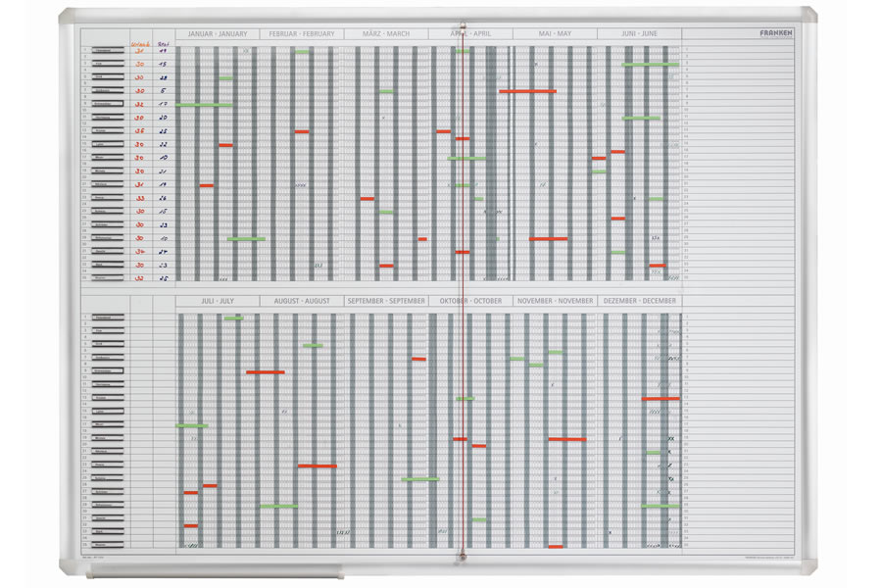Image resolution: width=882 pixels, height=588 pixels.
Task: Select the FEBRUAR · FEBRUARY month header
Action: click(302, 33)
